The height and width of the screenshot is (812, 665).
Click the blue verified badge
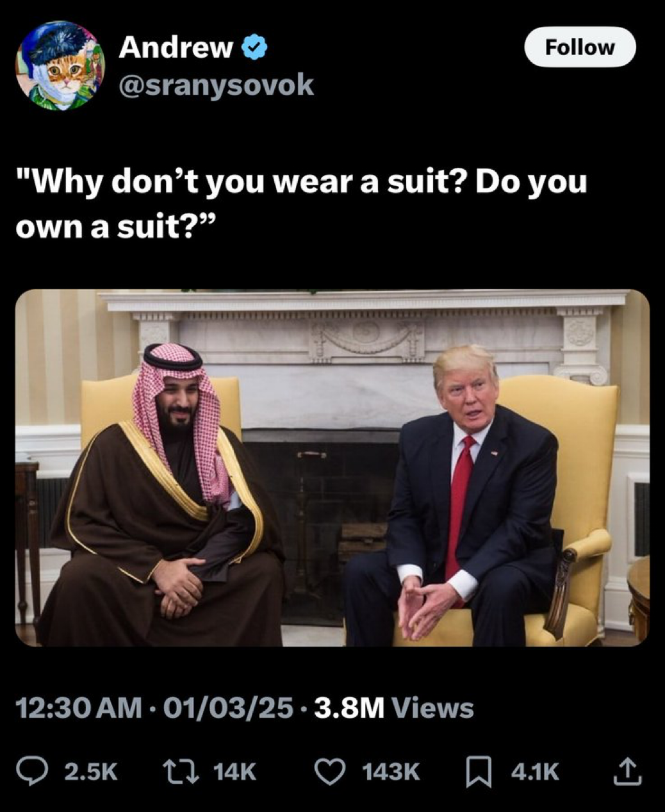tap(255, 47)
